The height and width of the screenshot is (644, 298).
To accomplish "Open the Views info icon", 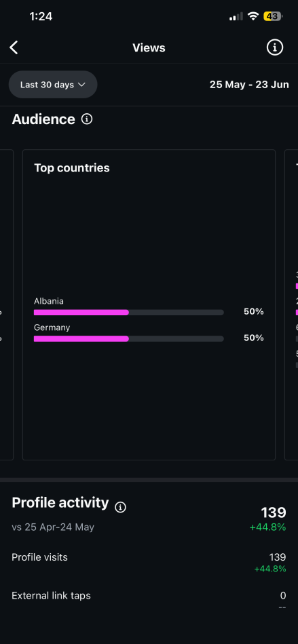I will (274, 47).
